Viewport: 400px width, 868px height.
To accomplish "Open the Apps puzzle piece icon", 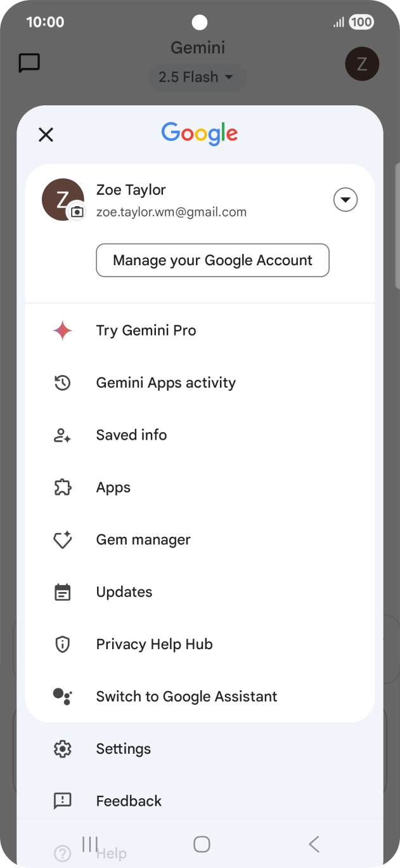I will point(62,487).
